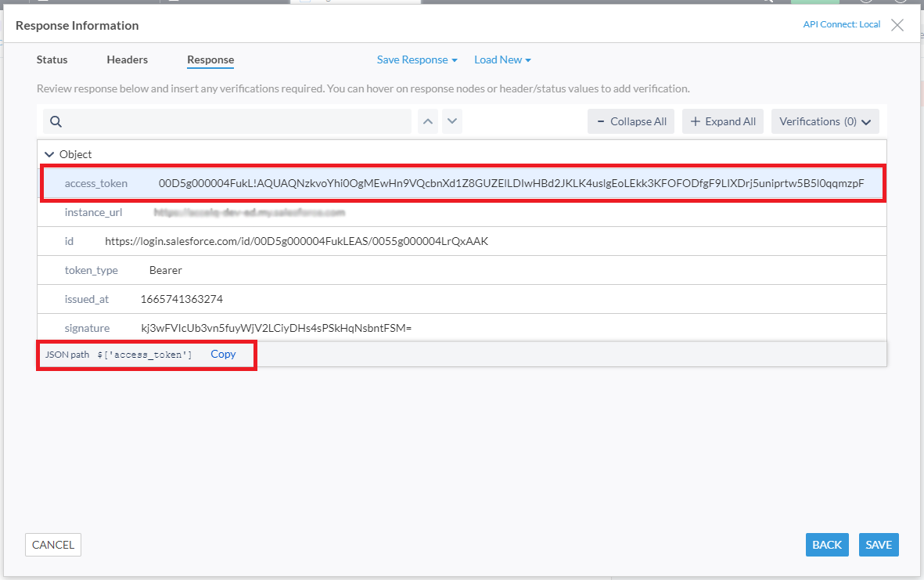Select the token_type Bearer row
The width and height of the screenshot is (924, 580).
click(462, 270)
